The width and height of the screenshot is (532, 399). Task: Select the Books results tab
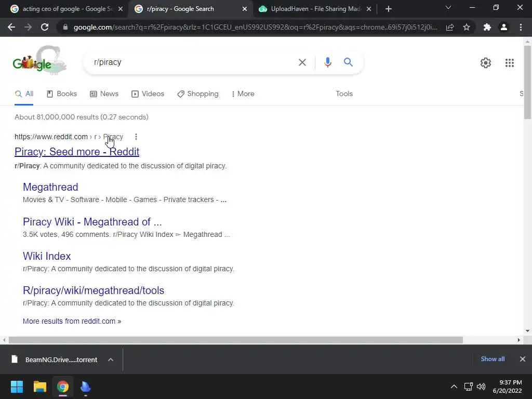tap(62, 94)
